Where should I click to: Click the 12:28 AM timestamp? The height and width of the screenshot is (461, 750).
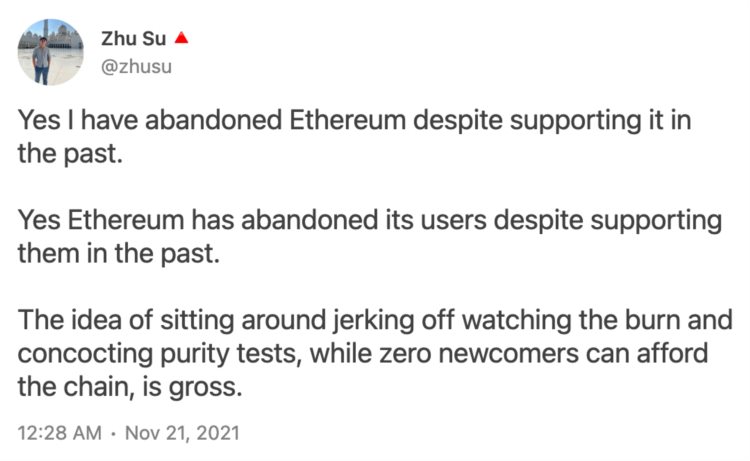[58, 434]
